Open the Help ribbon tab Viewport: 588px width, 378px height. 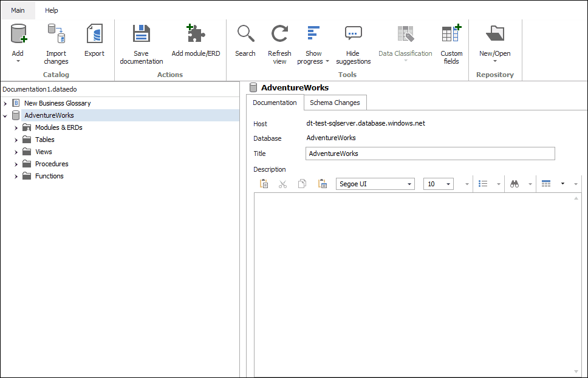[x=52, y=10]
